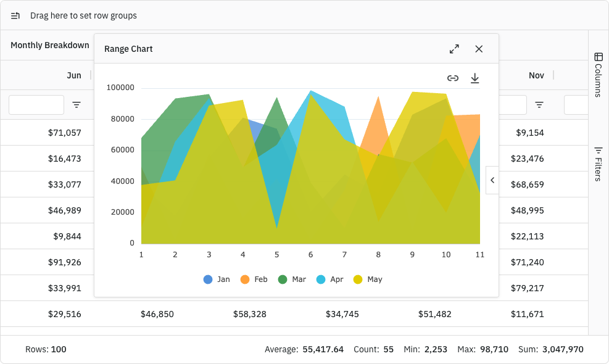Close the Range Chart dialog

click(x=479, y=49)
